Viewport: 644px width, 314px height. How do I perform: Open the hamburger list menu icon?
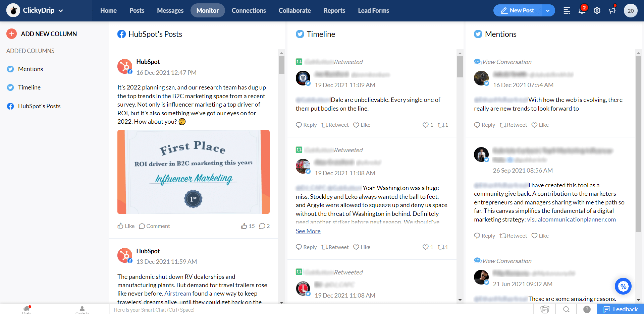tap(567, 10)
